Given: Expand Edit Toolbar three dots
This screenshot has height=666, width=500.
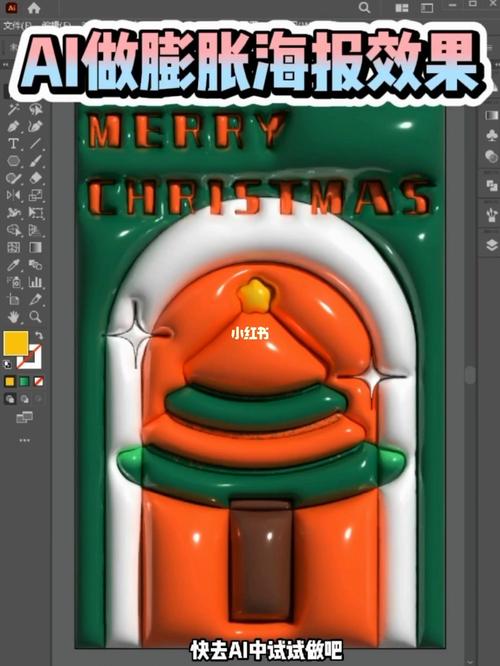Looking at the screenshot, I should [25, 440].
